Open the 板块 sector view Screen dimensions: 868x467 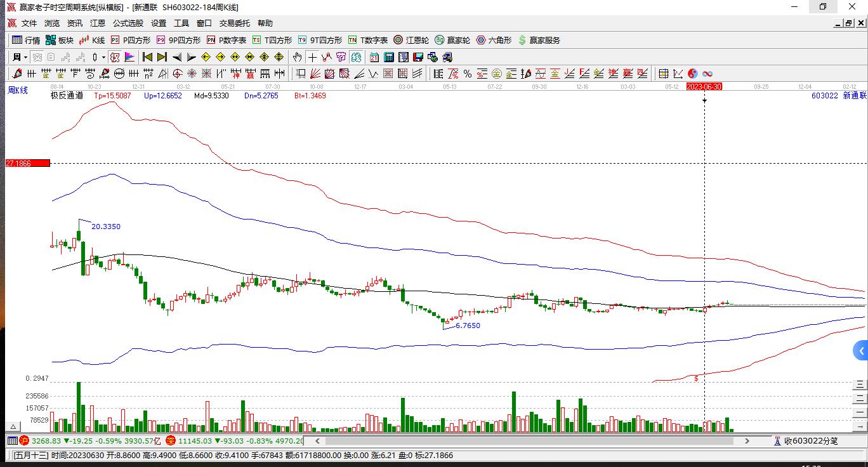click(60, 40)
